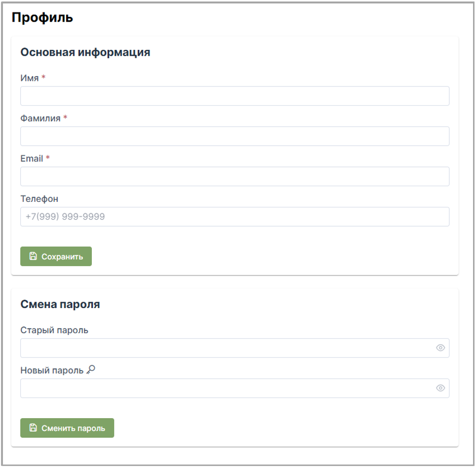The height and width of the screenshot is (467, 476).
Task: Click the Фамилия field label
Action: click(x=40, y=118)
